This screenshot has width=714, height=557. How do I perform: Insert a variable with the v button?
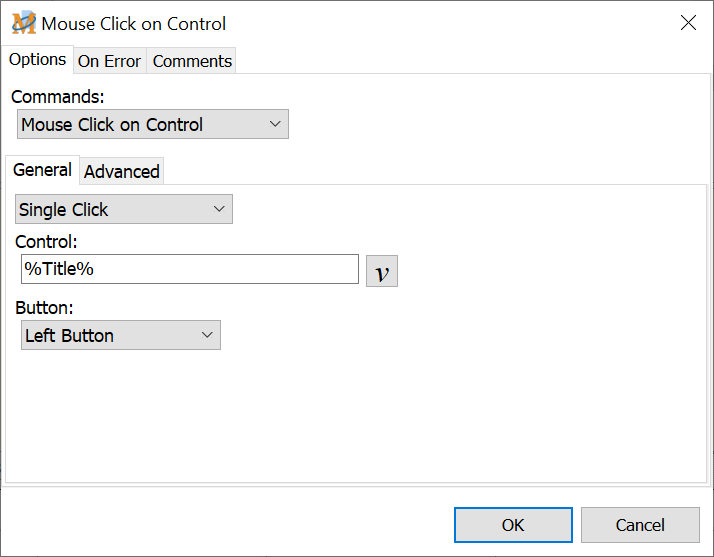click(x=382, y=271)
